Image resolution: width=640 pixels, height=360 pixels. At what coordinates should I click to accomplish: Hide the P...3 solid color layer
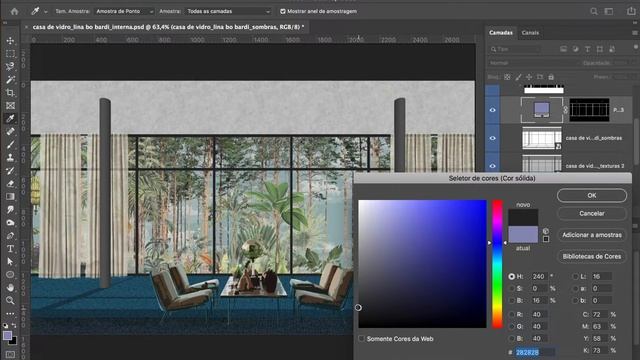pyautogui.click(x=493, y=110)
